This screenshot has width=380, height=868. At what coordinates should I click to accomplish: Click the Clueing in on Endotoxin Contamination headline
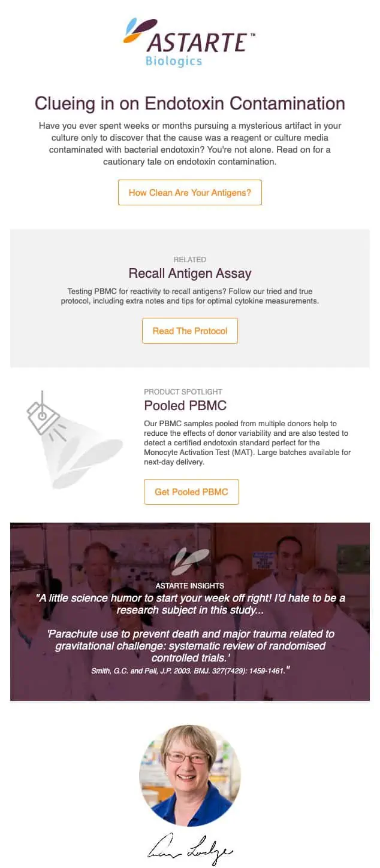point(190,104)
